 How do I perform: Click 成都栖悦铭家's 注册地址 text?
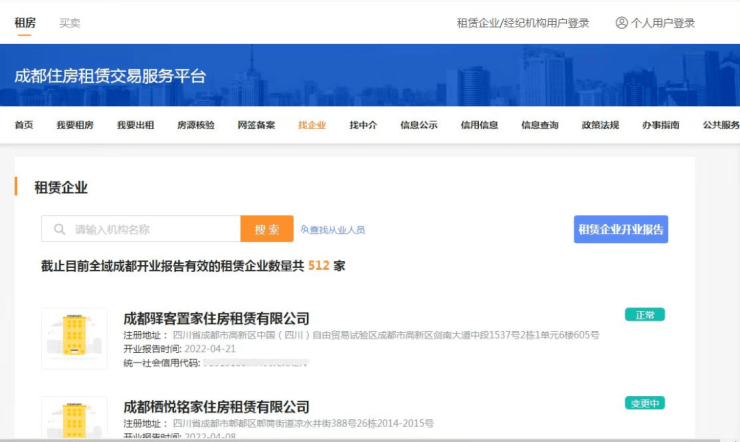click(x=303, y=423)
